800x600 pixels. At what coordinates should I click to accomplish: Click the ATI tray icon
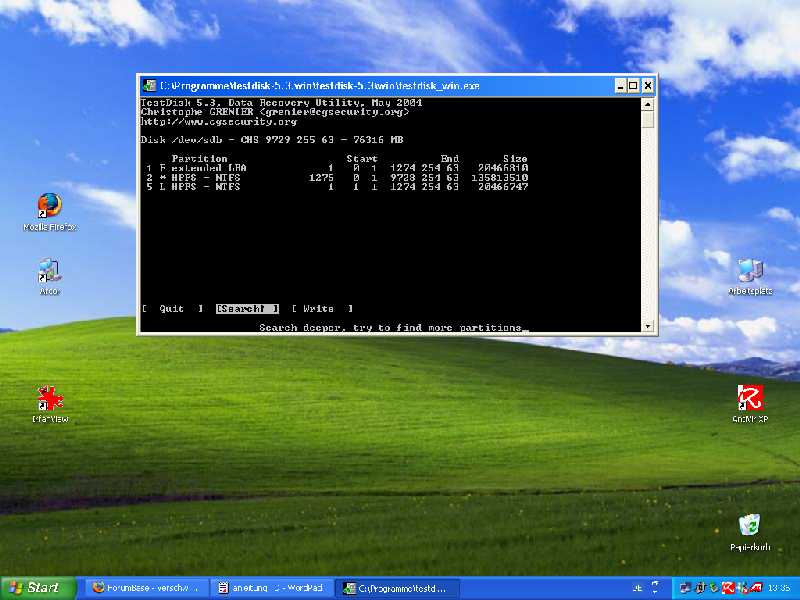pos(756,588)
